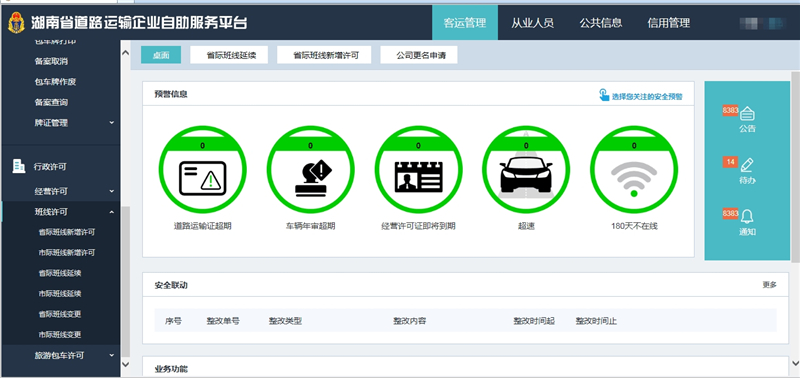Collapse the 班线许可 sidebar menu
The width and height of the screenshot is (800, 378).
coord(112,212)
